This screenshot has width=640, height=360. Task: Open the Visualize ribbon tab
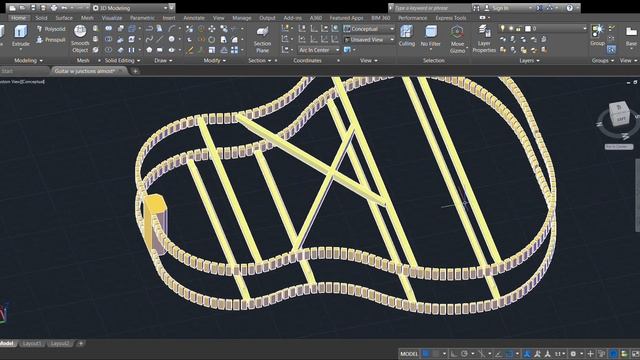pos(112,18)
